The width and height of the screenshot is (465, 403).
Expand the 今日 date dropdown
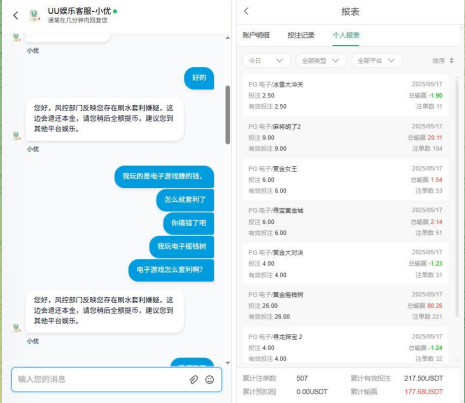[x=266, y=61]
